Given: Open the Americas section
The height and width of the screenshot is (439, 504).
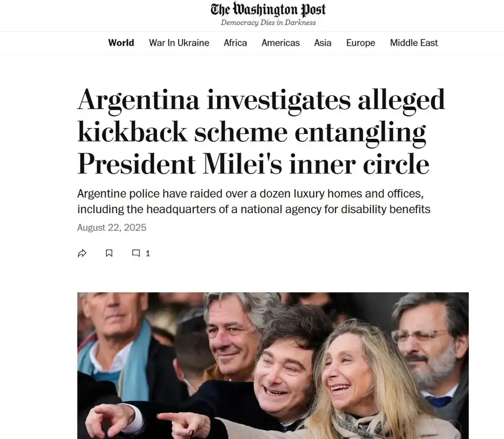Looking at the screenshot, I should (x=281, y=43).
